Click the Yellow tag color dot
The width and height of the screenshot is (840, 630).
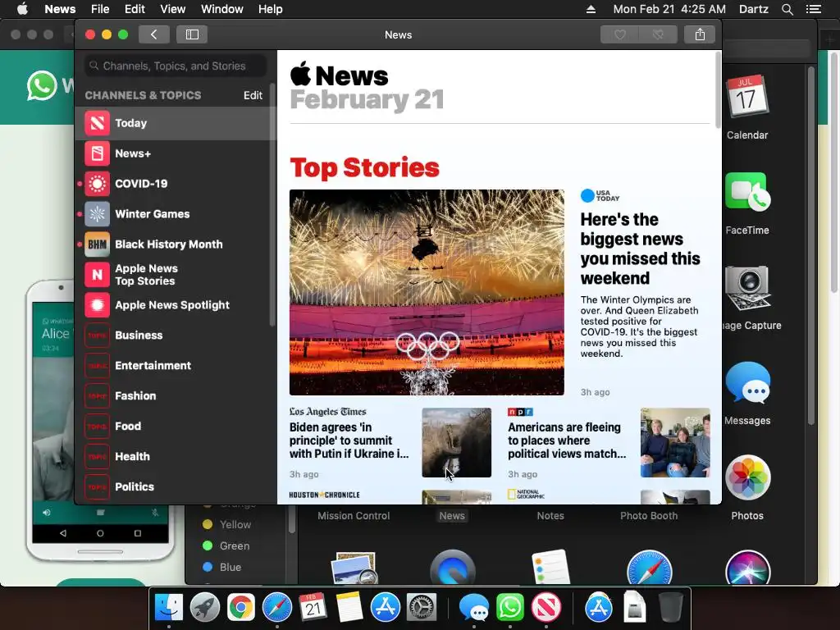pos(208,524)
